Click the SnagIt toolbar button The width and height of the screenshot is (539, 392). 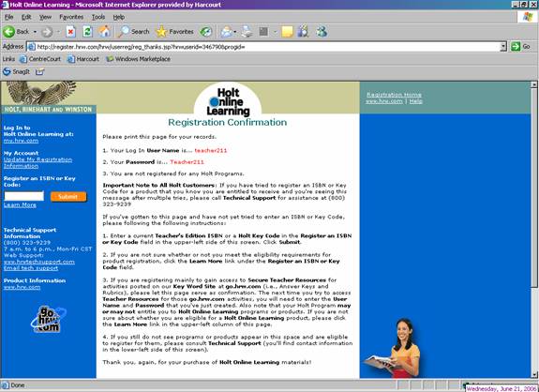[x=16, y=72]
